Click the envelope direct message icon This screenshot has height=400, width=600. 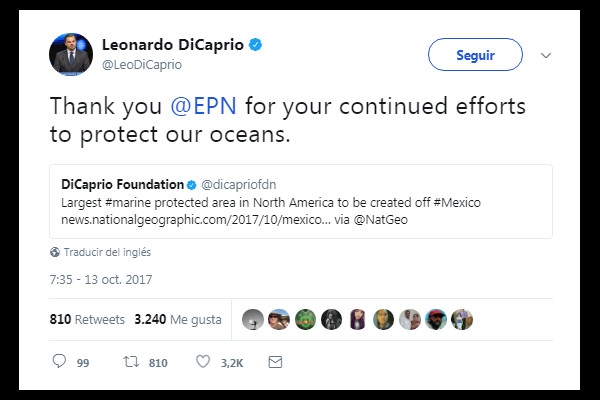(x=275, y=361)
